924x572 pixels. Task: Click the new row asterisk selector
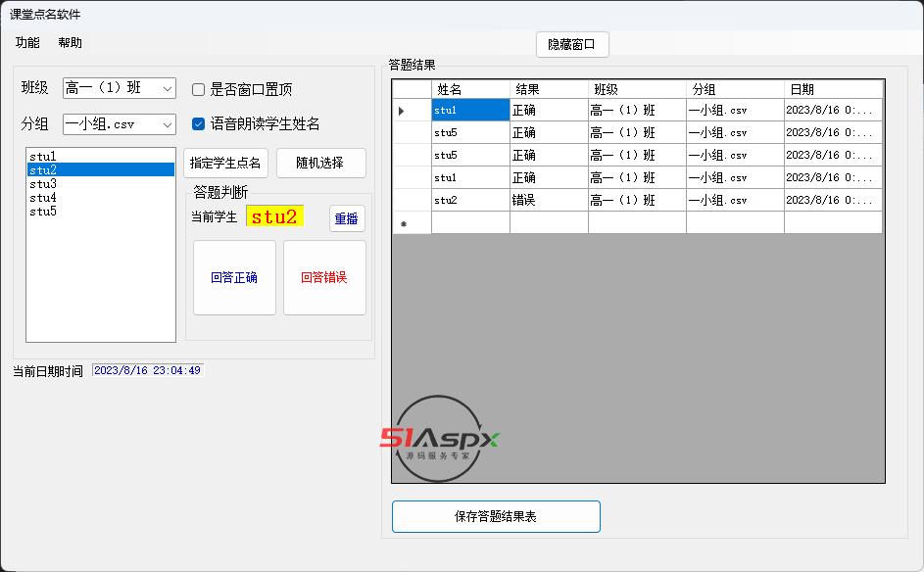click(412, 222)
